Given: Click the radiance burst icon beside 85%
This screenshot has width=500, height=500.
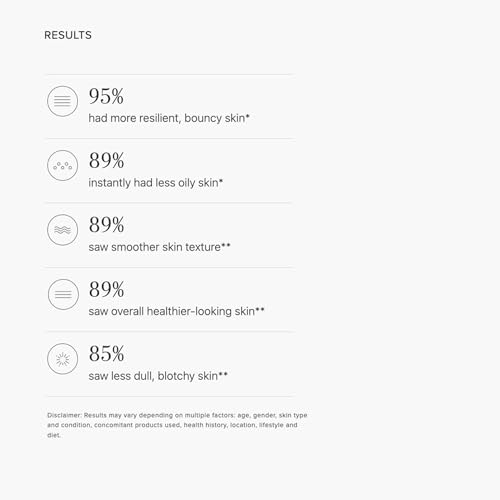Looking at the screenshot, I should (x=62, y=359).
